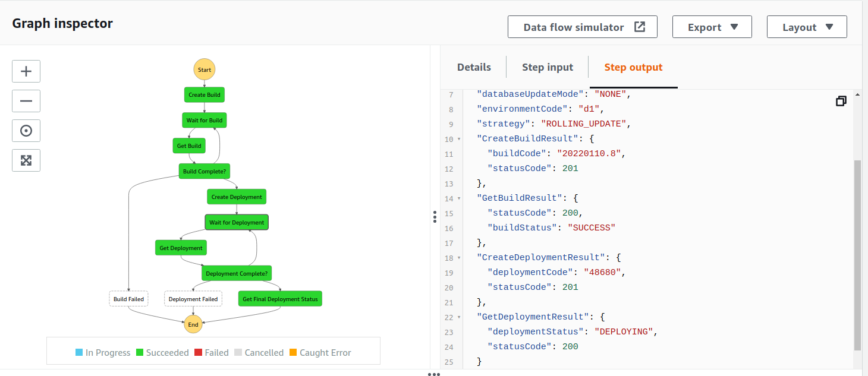Viewport: 868px width, 376px height.
Task: Open the Export dropdown
Action: (x=712, y=27)
